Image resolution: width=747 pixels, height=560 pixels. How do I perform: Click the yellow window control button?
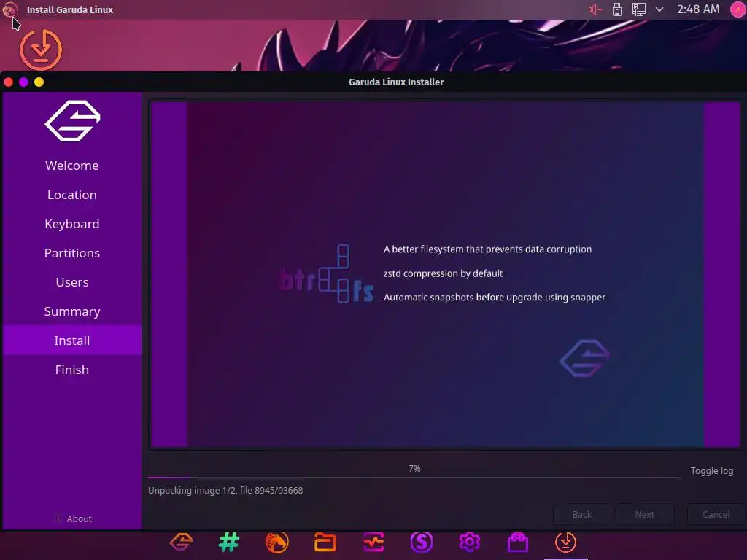point(39,82)
